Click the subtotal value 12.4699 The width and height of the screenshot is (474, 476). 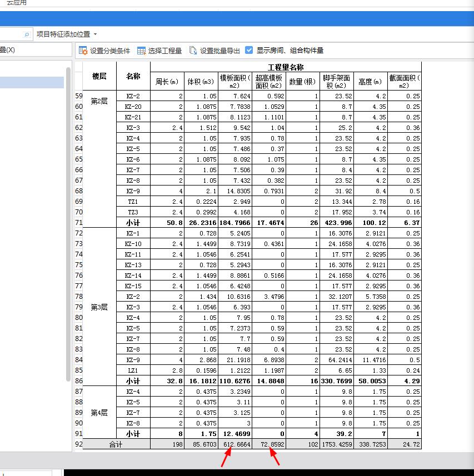coord(234,434)
